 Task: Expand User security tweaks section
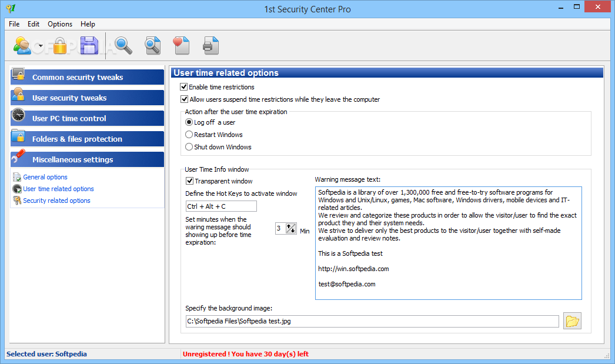click(87, 98)
